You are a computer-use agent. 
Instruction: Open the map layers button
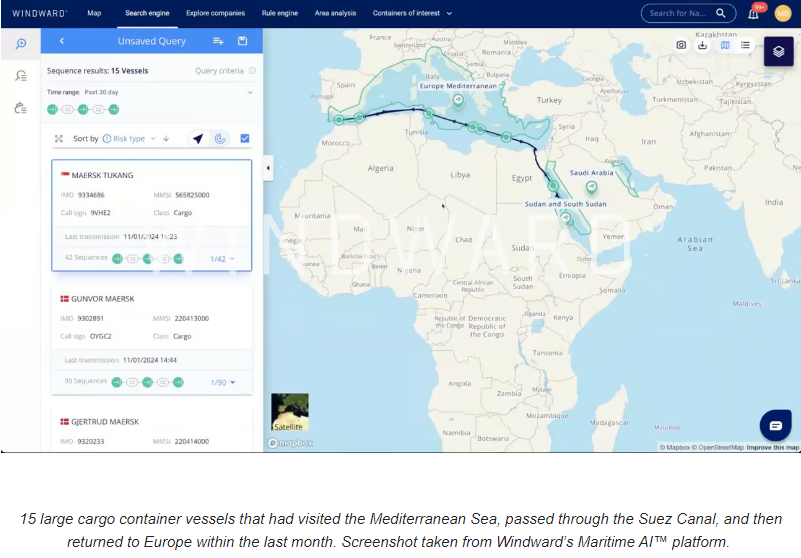[779, 51]
